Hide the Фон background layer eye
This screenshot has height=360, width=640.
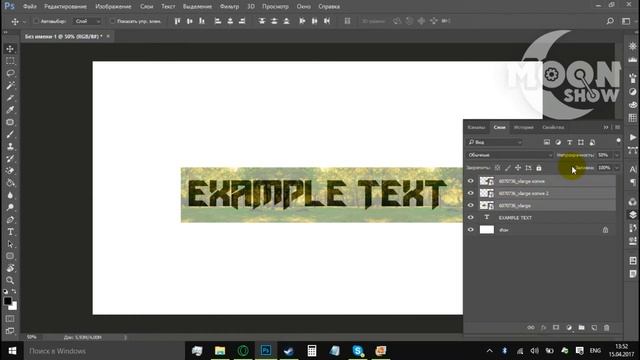pyautogui.click(x=471, y=230)
